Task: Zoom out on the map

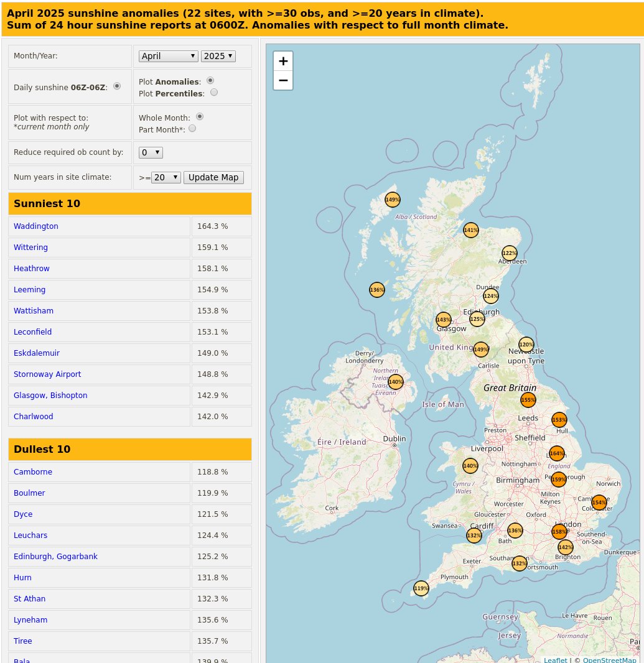Action: pyautogui.click(x=283, y=80)
